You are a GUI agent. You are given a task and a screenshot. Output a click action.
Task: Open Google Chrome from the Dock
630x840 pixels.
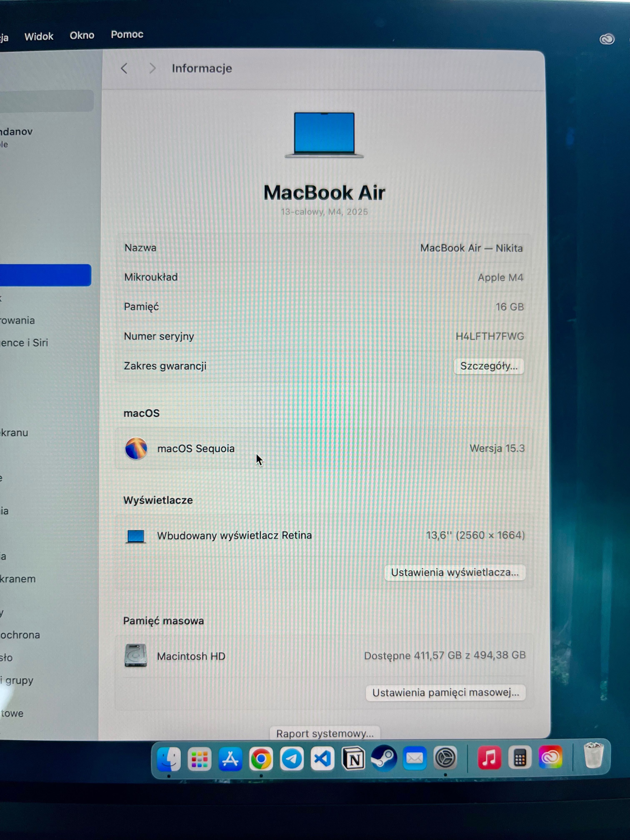click(x=261, y=759)
